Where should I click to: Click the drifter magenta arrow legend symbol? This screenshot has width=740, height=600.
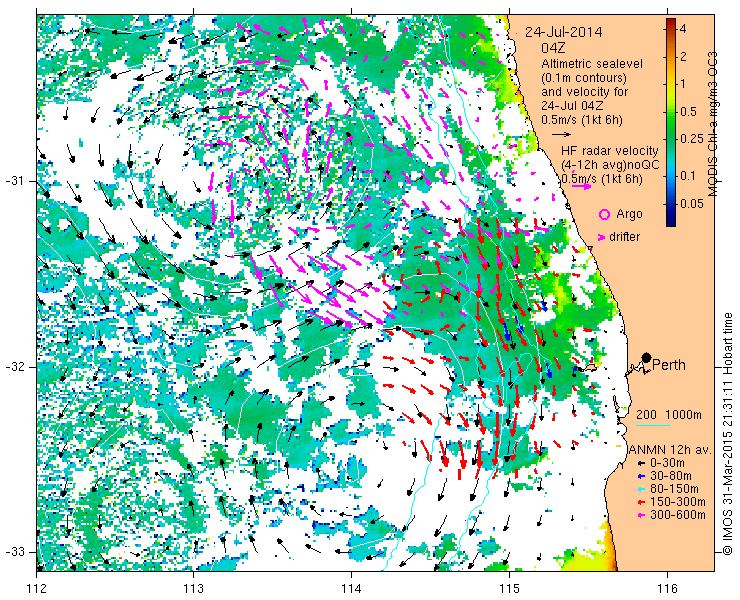[x=602, y=237]
